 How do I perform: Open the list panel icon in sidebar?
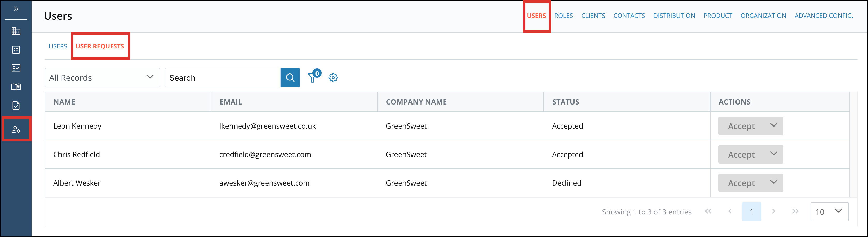pyautogui.click(x=16, y=50)
